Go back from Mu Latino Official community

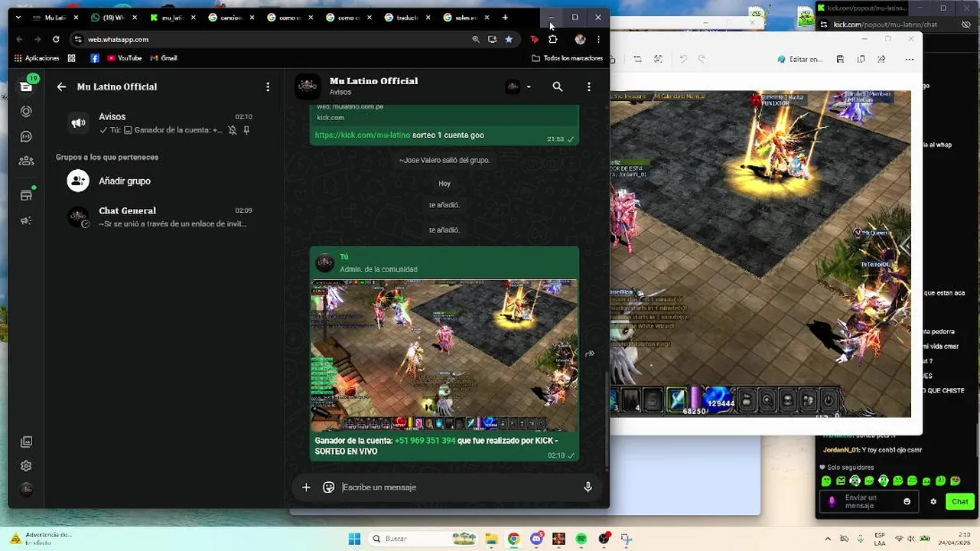61,87
